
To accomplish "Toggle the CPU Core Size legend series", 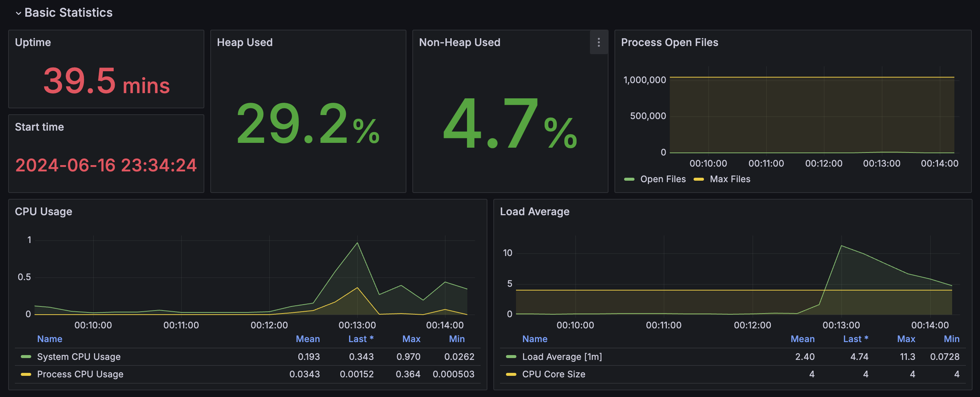I will tap(554, 374).
